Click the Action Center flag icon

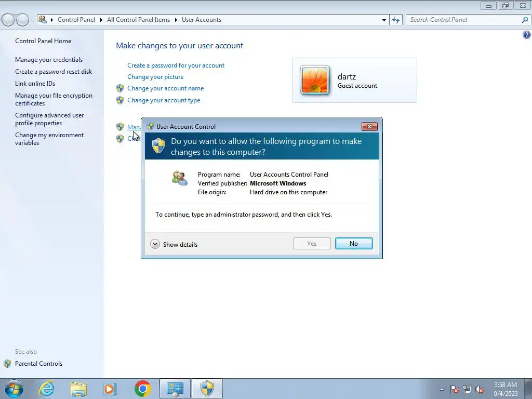pyautogui.click(x=455, y=389)
